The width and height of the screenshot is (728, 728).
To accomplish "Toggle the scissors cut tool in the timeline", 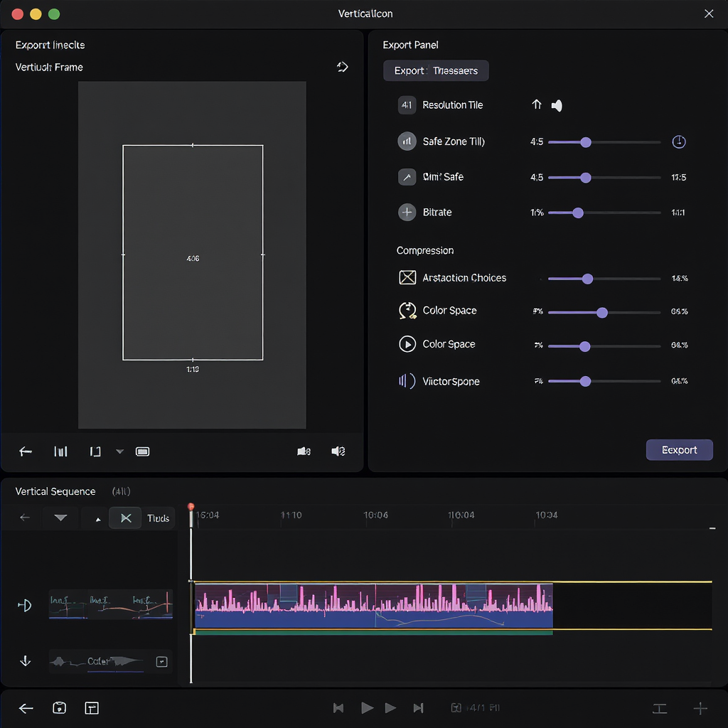I will pos(125,518).
